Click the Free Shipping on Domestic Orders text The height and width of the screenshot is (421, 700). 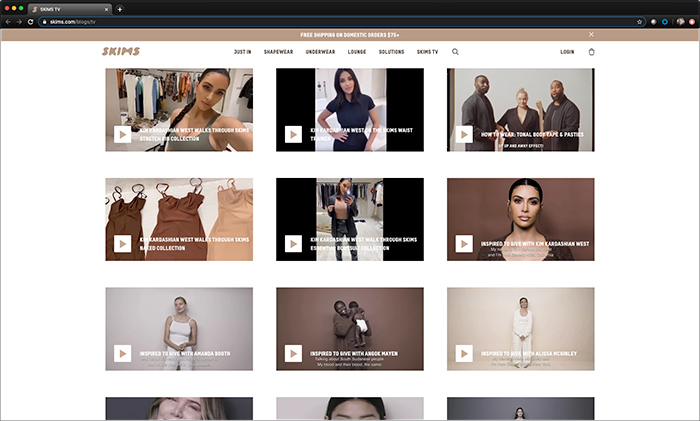tap(350, 35)
